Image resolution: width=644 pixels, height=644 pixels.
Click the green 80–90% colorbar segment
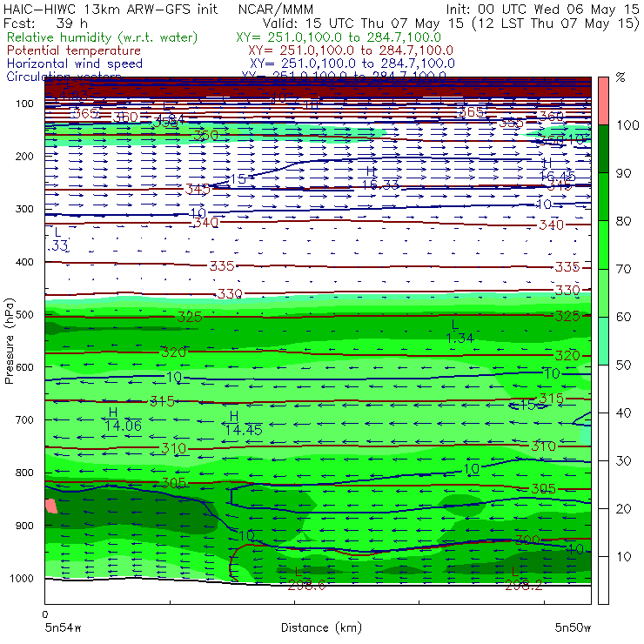pyautogui.click(x=603, y=197)
